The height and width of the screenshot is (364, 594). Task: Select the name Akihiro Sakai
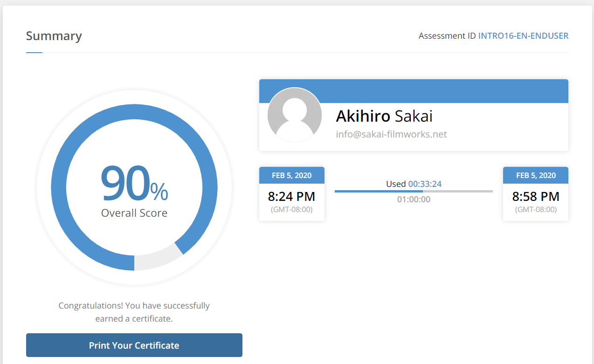point(384,116)
